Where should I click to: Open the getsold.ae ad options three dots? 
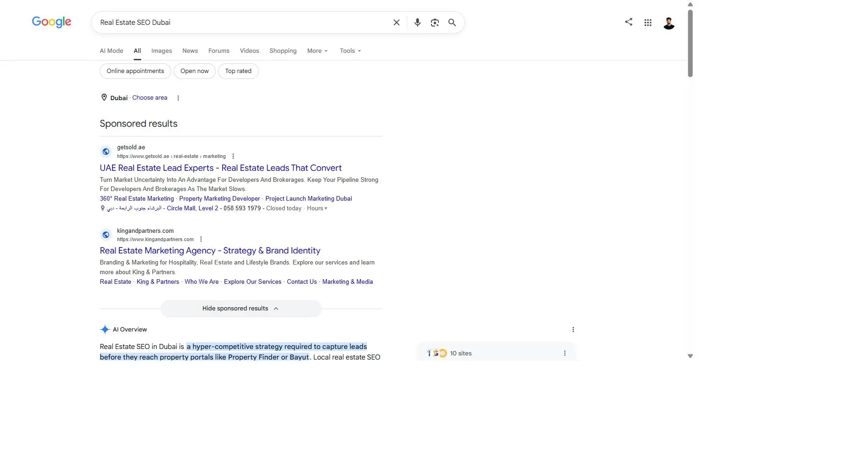(233, 156)
